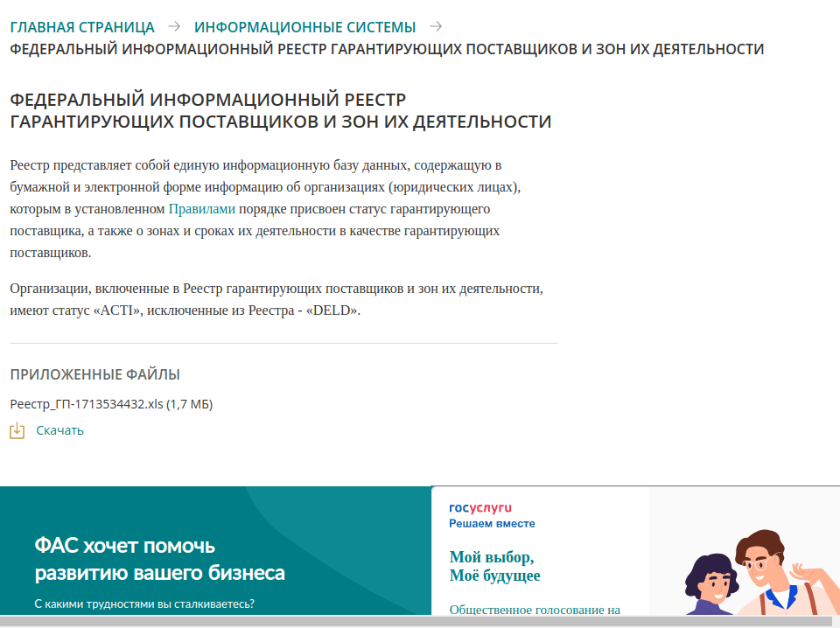The height and width of the screenshot is (628, 840).
Task: Click the госуслуги logo
Action: (x=480, y=507)
